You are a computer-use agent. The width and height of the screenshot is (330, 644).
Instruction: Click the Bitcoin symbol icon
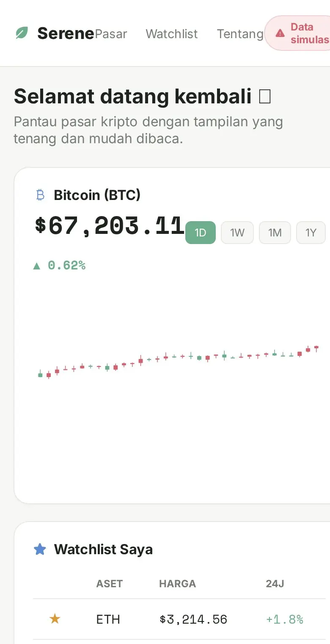tap(41, 195)
